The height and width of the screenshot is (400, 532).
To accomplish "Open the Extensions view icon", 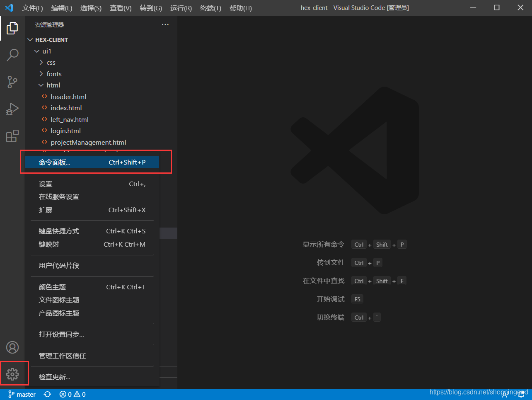I will pos(12,136).
